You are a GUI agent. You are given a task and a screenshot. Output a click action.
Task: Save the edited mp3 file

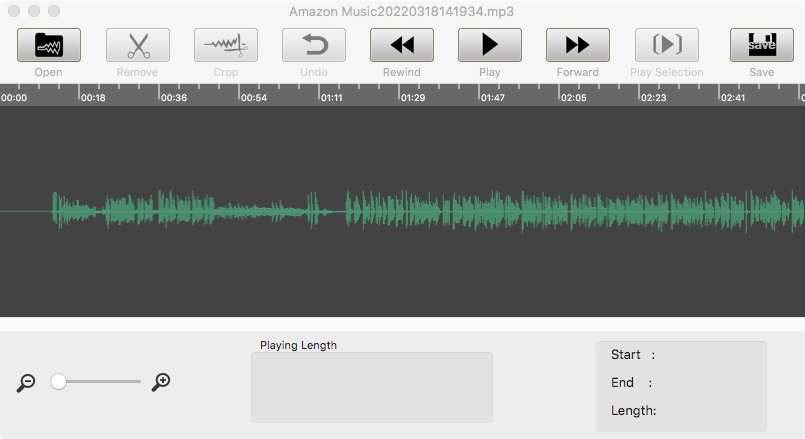762,45
